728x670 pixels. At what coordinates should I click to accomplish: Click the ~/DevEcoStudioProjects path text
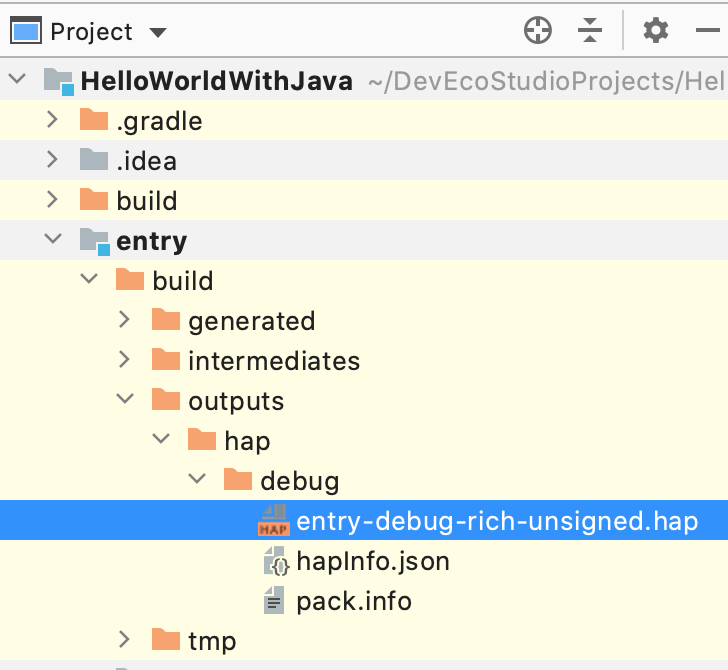click(x=548, y=82)
